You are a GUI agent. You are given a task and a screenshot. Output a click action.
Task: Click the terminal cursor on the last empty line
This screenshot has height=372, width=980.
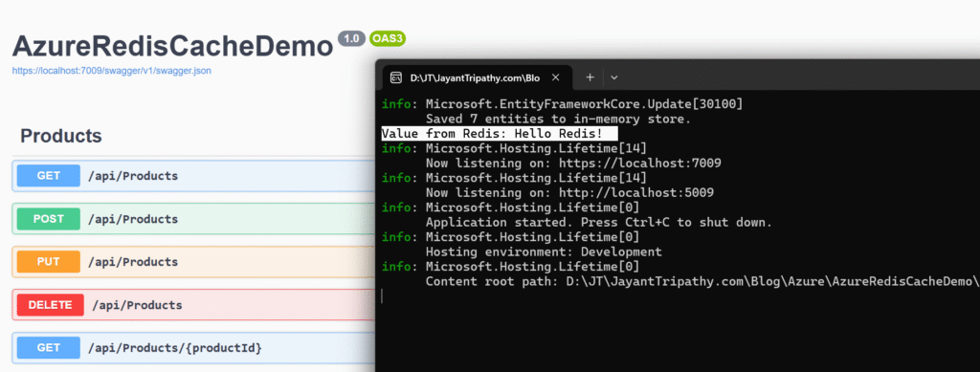pyautogui.click(x=383, y=296)
